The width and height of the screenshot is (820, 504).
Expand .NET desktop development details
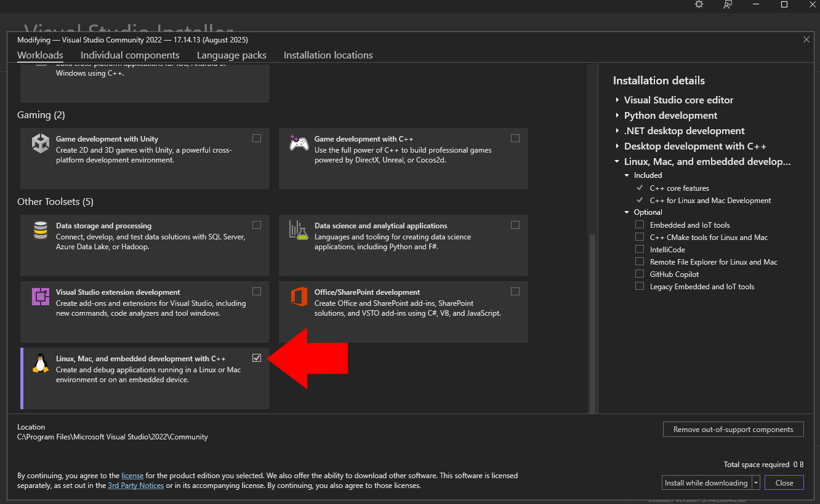(x=617, y=130)
